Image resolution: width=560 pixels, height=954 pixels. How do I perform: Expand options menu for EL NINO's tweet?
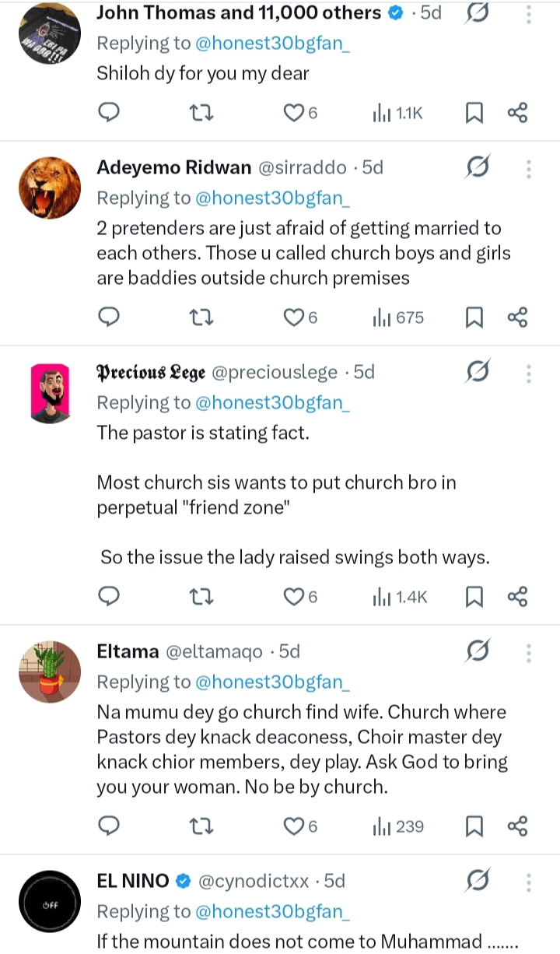click(529, 882)
